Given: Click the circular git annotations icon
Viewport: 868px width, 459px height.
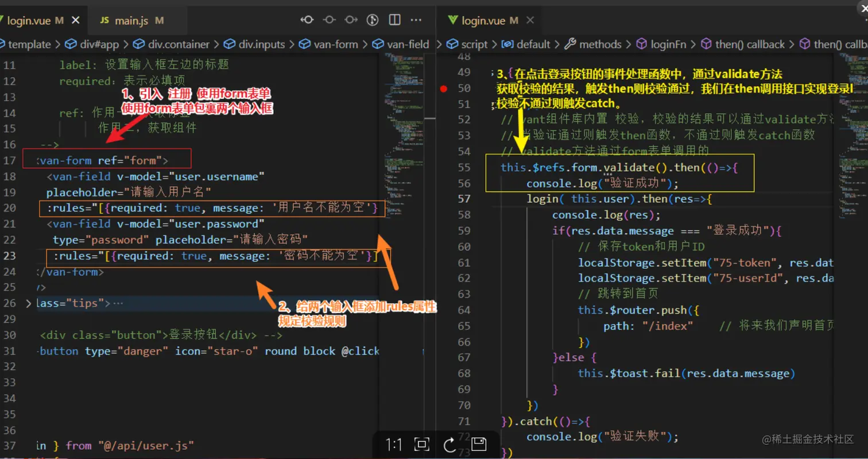Looking at the screenshot, I should (373, 20).
